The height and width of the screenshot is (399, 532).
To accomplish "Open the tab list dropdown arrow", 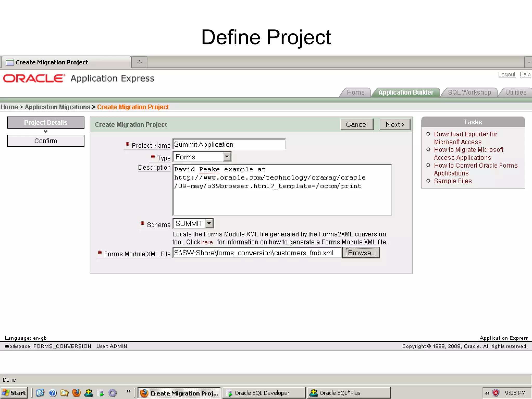I will 528,62.
